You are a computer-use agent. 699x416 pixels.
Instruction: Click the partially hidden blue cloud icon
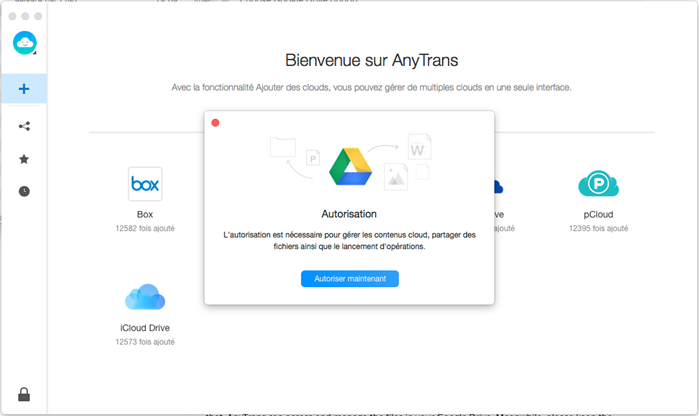point(498,186)
